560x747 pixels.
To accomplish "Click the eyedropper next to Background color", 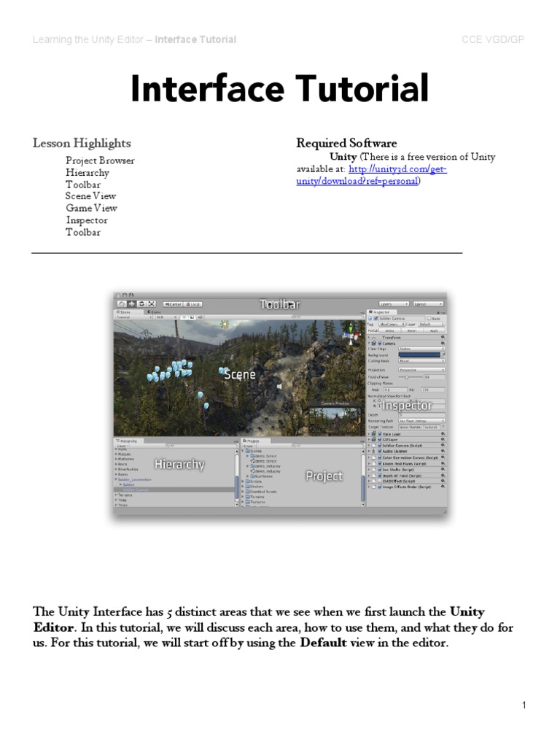I will (x=443, y=355).
